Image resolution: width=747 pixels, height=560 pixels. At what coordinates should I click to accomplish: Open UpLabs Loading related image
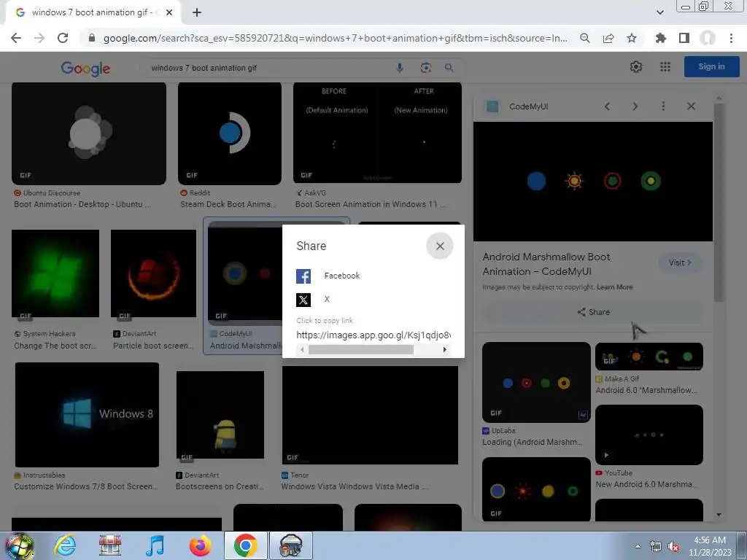click(x=536, y=382)
